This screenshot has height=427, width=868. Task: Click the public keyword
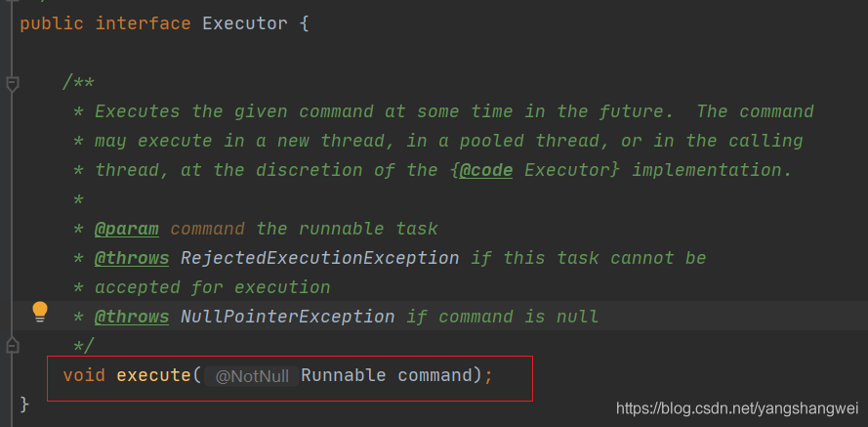(x=51, y=23)
